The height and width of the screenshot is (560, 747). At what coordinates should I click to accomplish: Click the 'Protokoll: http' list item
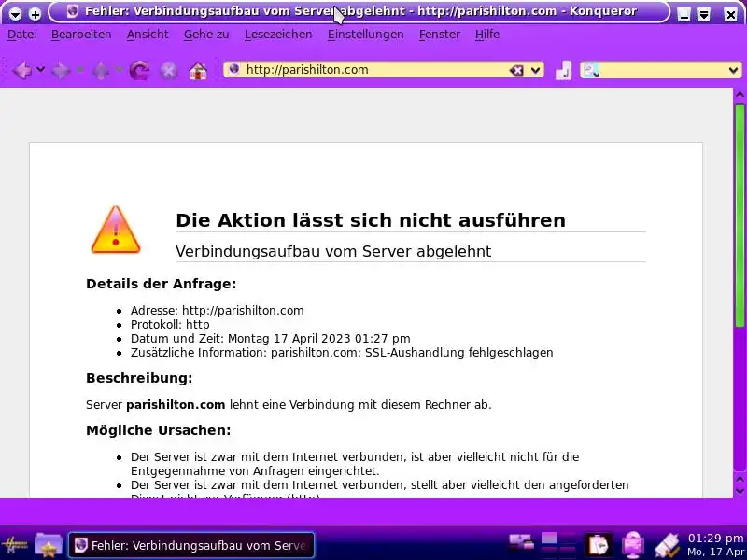tap(170, 325)
